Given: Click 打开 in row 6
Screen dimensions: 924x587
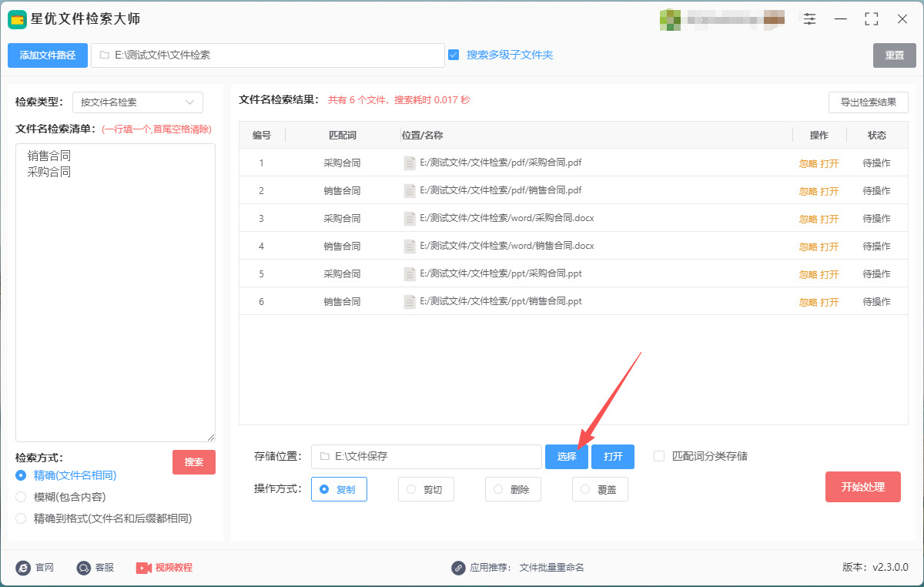Looking at the screenshot, I should pos(829,302).
